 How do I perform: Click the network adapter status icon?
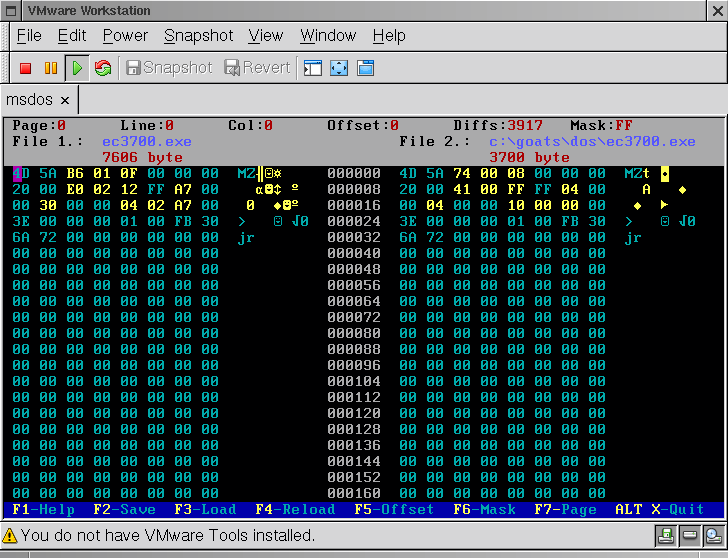tap(713, 536)
